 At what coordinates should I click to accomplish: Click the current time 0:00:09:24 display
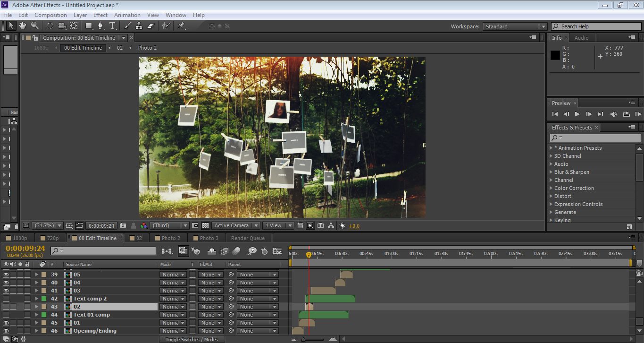coord(25,248)
